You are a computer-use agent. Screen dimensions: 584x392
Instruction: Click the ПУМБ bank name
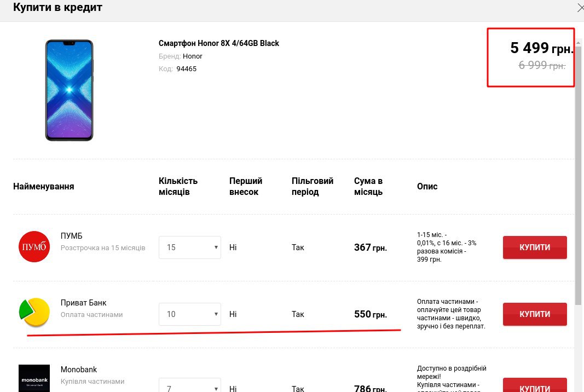72,236
